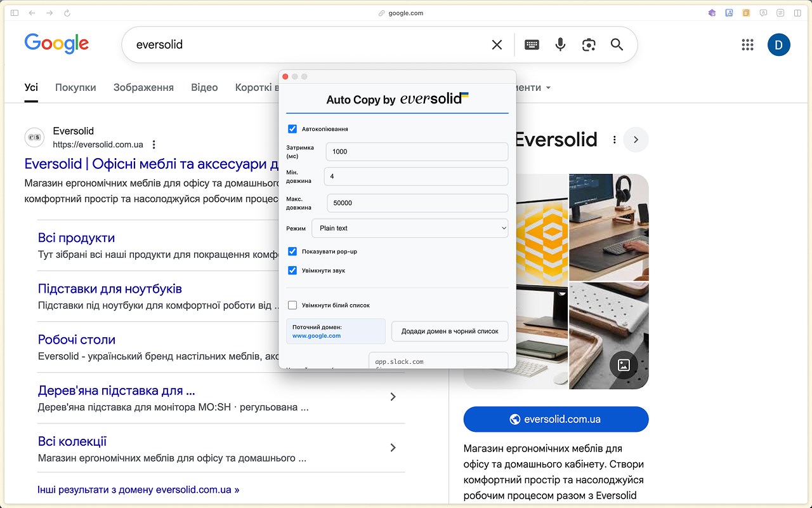The image size is (812, 508).
Task: Open the Eversolid site favicon in first result
Action: pos(34,137)
